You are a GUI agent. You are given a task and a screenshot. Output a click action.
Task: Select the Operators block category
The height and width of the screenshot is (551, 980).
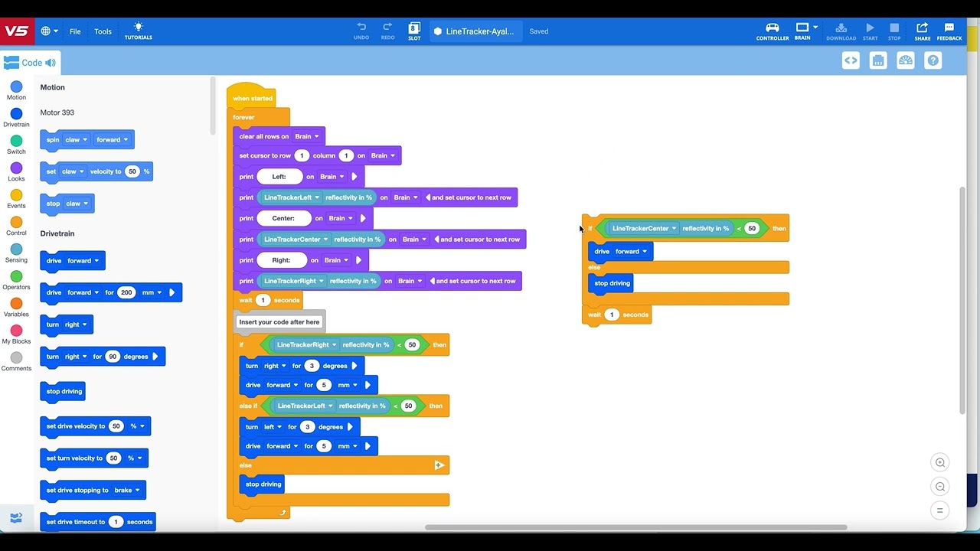point(16,281)
